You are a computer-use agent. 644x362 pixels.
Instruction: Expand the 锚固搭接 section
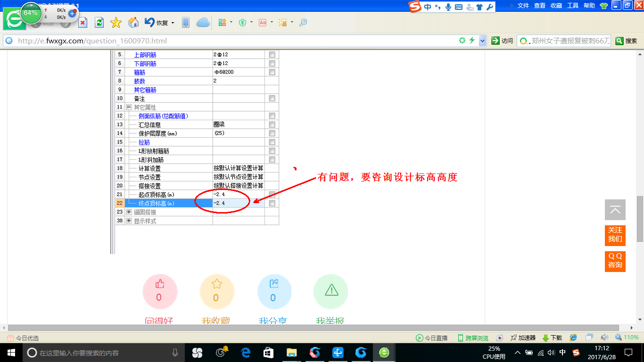pyautogui.click(x=129, y=212)
